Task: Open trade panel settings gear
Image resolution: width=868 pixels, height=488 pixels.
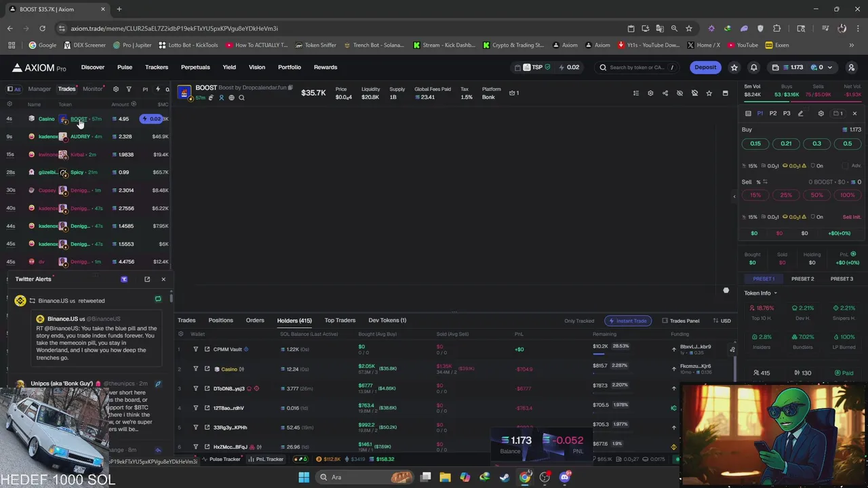Action: coord(821,113)
